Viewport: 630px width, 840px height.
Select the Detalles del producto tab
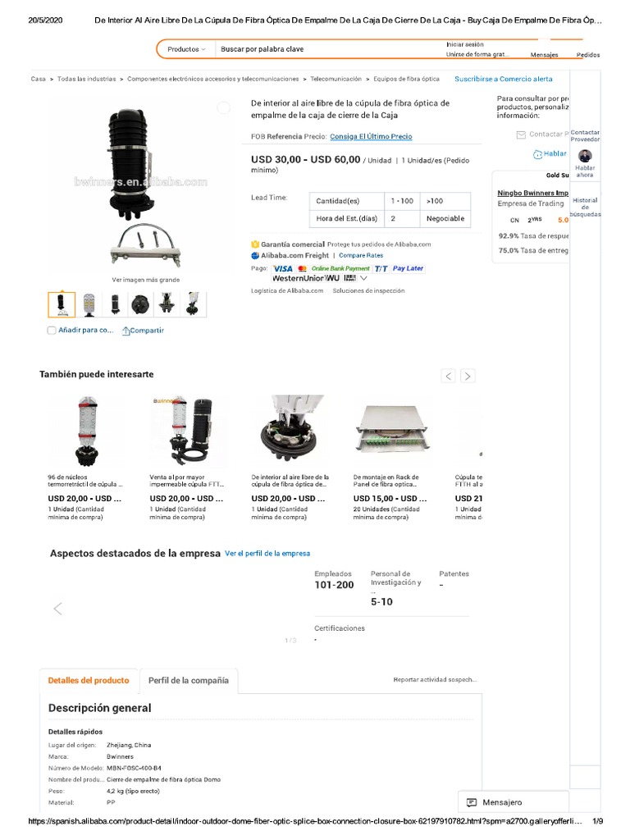pos(89,680)
